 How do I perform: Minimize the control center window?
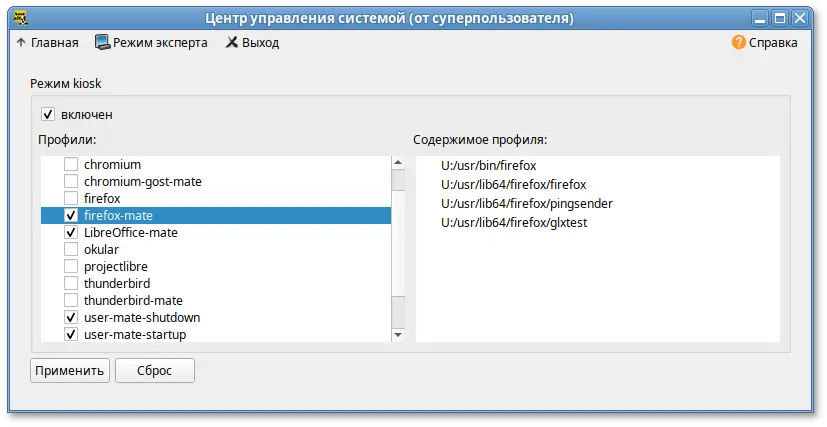760,19
